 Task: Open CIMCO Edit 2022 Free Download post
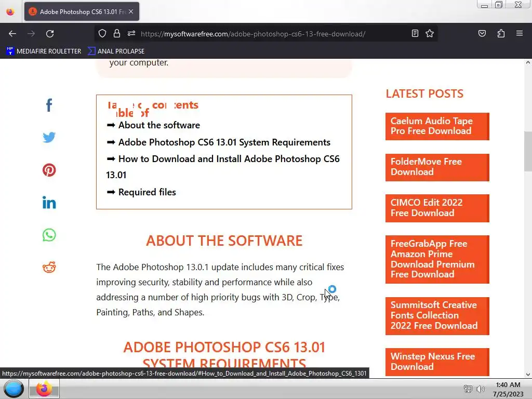(437, 208)
